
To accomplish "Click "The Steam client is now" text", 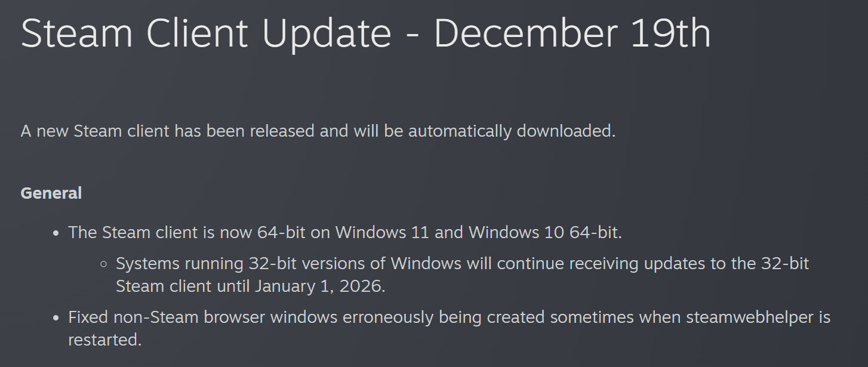I will click(x=161, y=232).
